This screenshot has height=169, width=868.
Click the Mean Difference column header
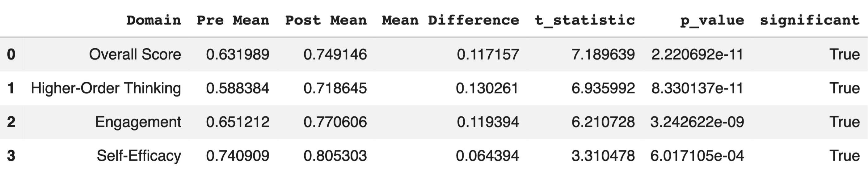450,20
